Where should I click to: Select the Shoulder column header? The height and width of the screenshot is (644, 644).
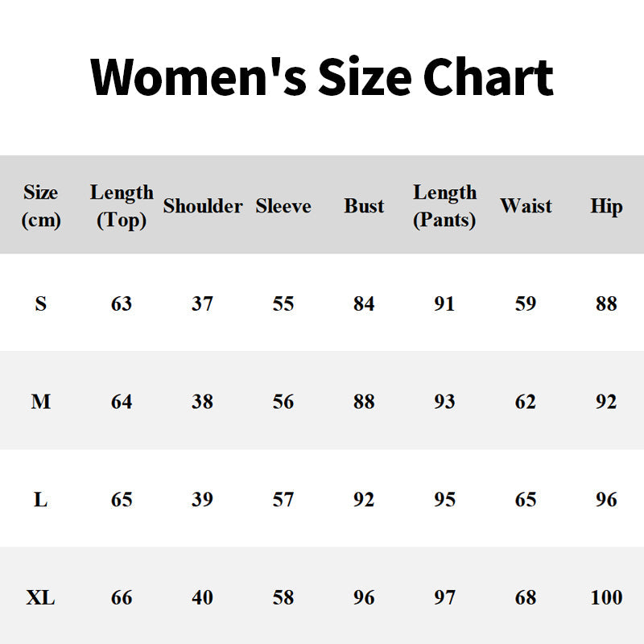pyautogui.click(x=203, y=206)
